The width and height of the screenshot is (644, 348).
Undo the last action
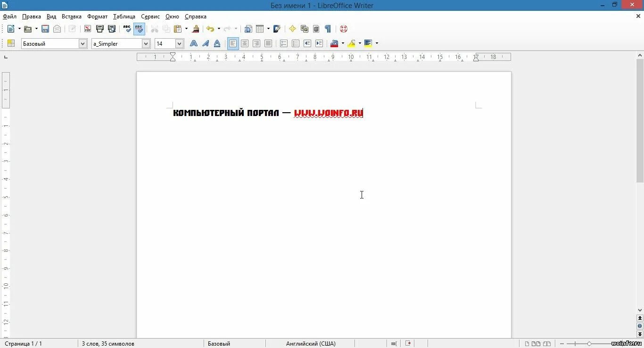[210, 29]
